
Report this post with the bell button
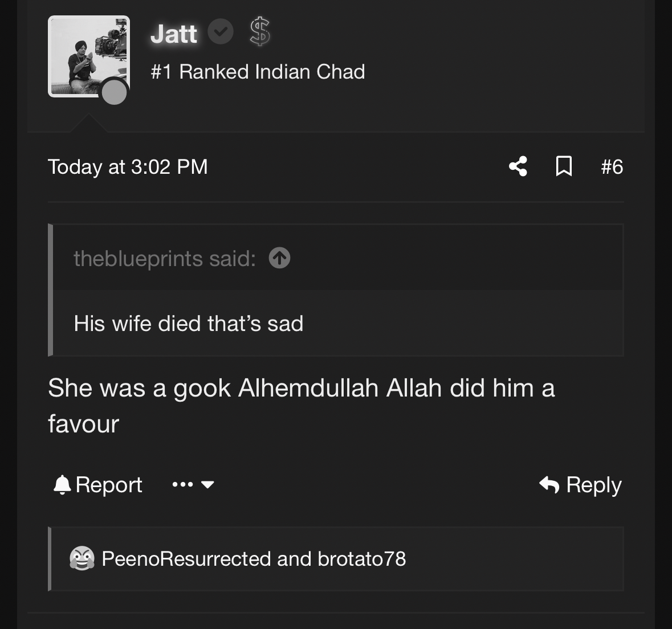[x=97, y=485]
